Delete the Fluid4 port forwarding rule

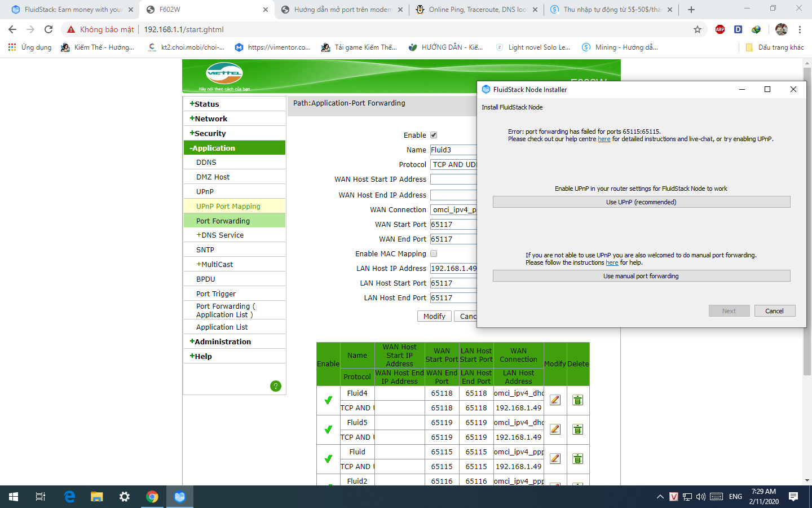click(x=577, y=400)
